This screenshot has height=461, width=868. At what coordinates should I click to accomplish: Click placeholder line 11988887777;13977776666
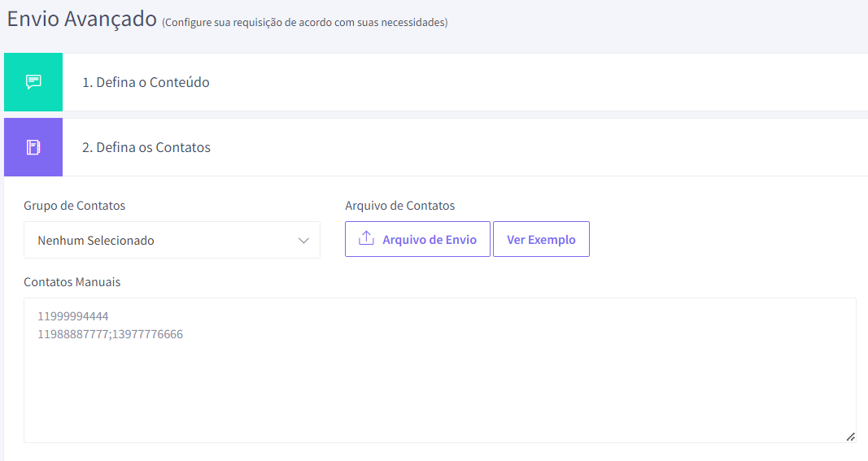(110, 334)
